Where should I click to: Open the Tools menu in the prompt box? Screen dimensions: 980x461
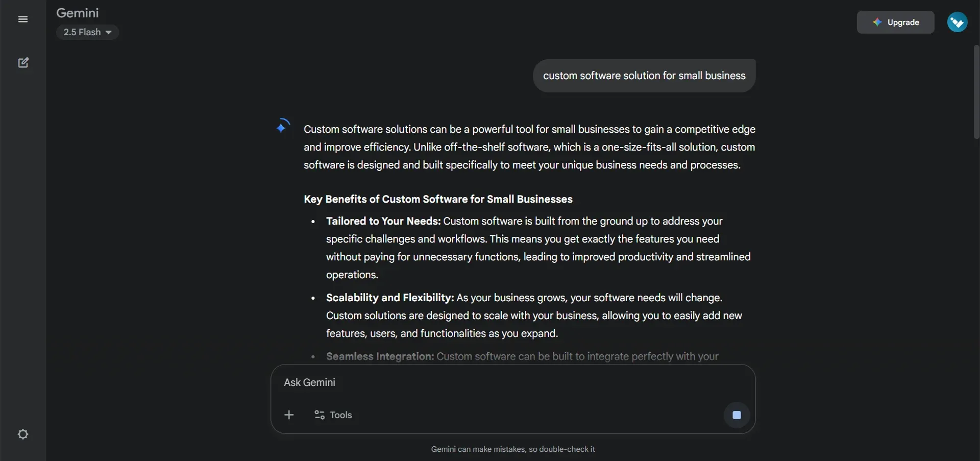pyautogui.click(x=333, y=415)
